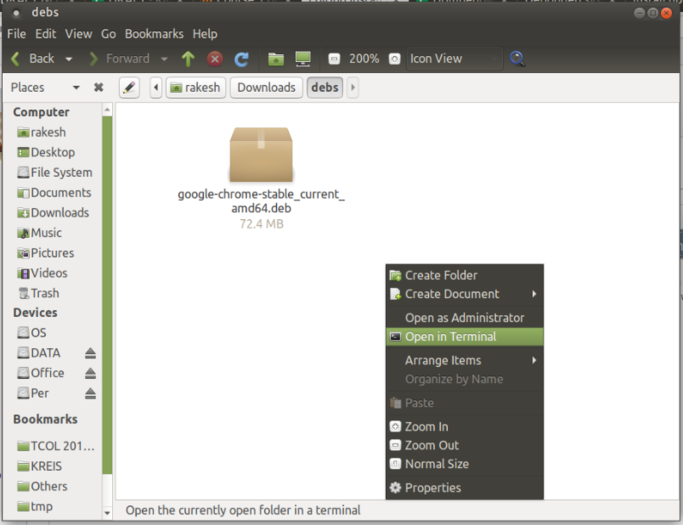The image size is (683, 525).
Task: Open Go menu
Action: 108,34
